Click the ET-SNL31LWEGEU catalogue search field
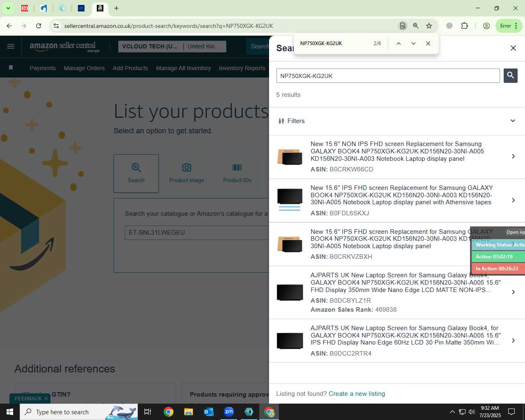525x420 pixels. click(197, 233)
